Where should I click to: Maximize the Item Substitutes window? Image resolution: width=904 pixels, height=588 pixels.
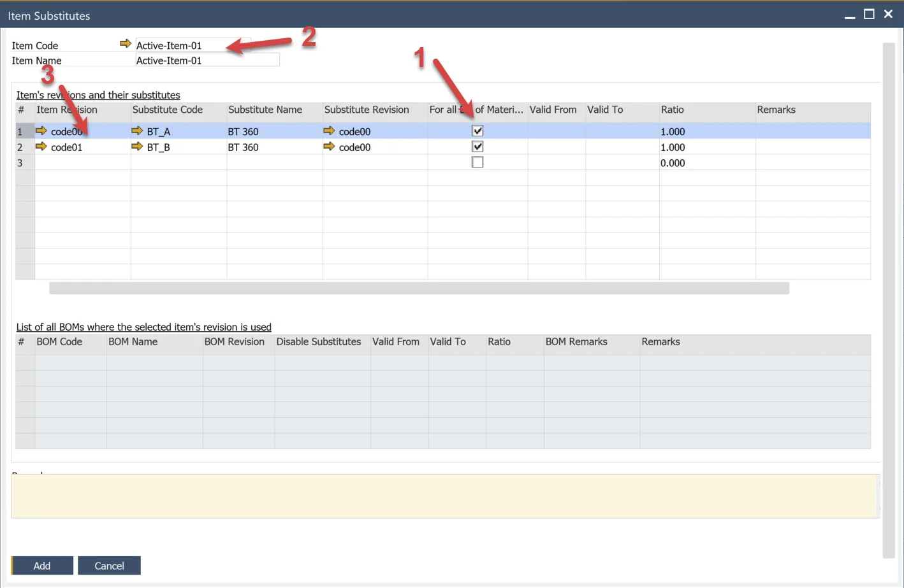pos(868,14)
